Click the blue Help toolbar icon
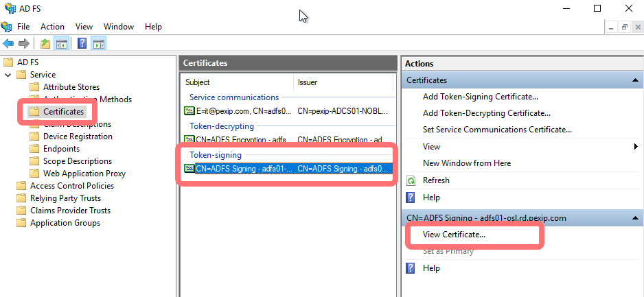 point(82,44)
